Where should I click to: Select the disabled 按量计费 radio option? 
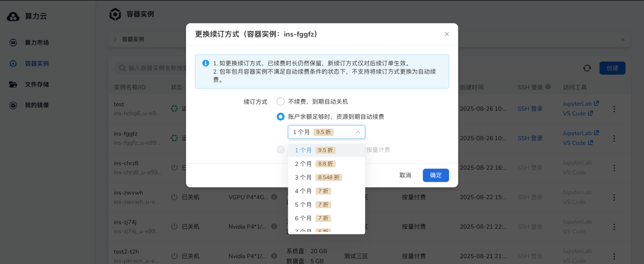281,150
